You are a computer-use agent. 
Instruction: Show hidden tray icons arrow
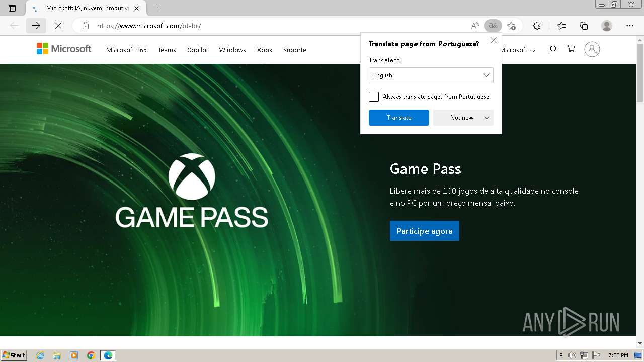point(561,355)
